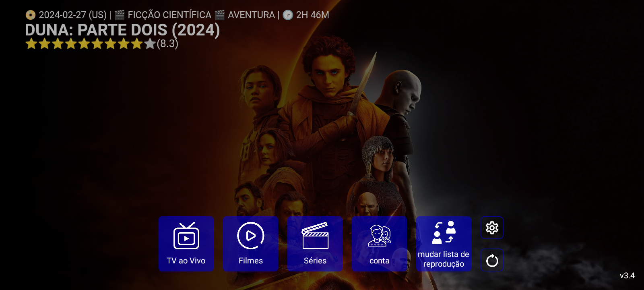The width and height of the screenshot is (644, 290).
Task: Click the circular refresh icon
Action: (492, 261)
